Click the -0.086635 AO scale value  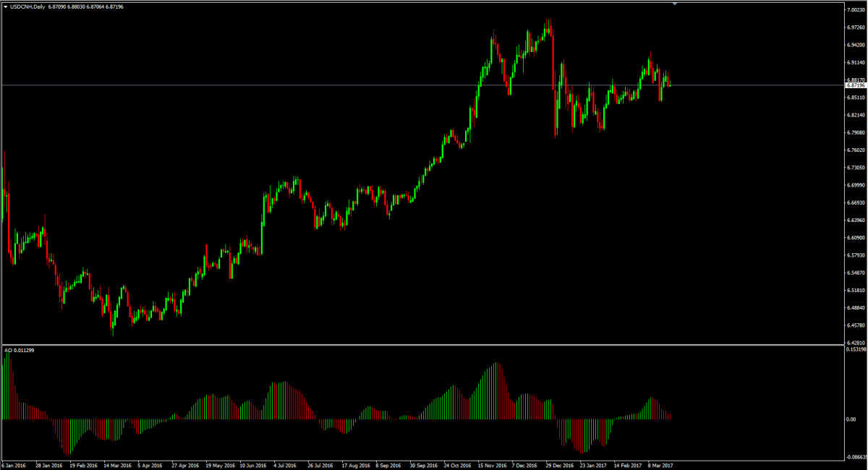coord(856,457)
